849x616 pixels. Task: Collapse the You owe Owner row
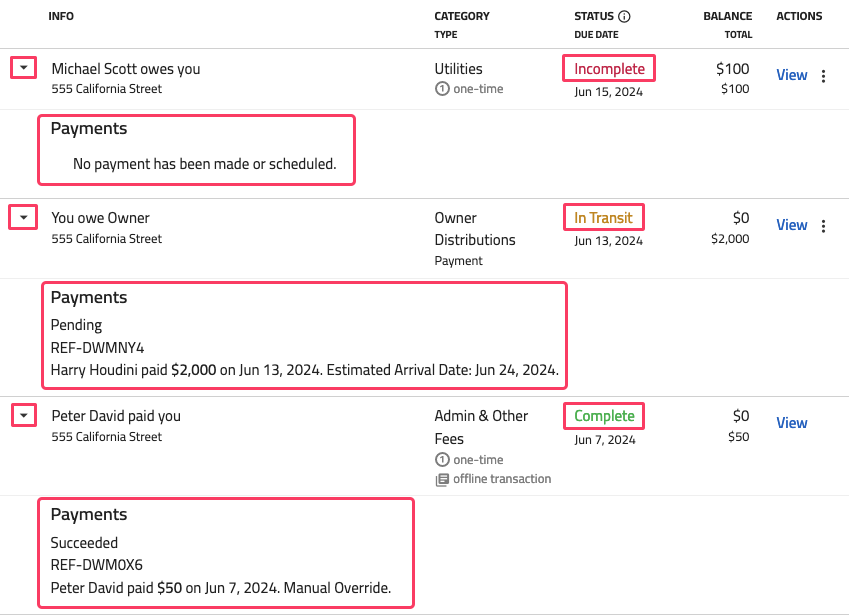(24, 217)
